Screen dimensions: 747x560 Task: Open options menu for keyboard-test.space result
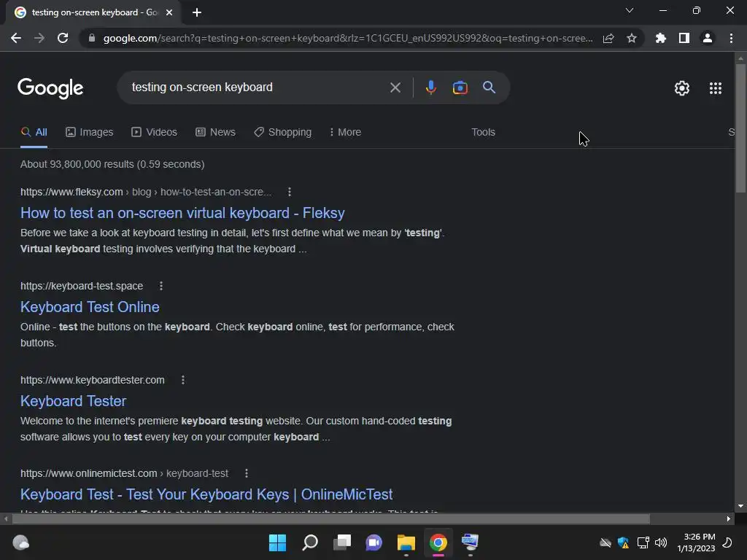point(161,286)
